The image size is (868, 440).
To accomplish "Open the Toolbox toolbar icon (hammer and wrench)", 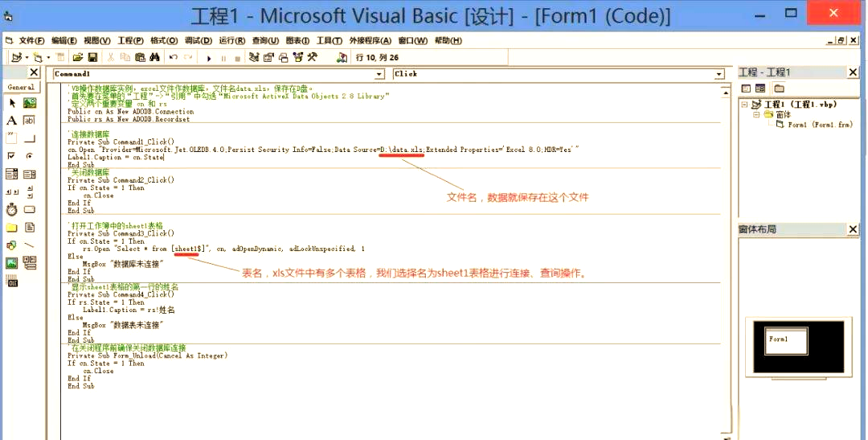I will click(x=313, y=57).
